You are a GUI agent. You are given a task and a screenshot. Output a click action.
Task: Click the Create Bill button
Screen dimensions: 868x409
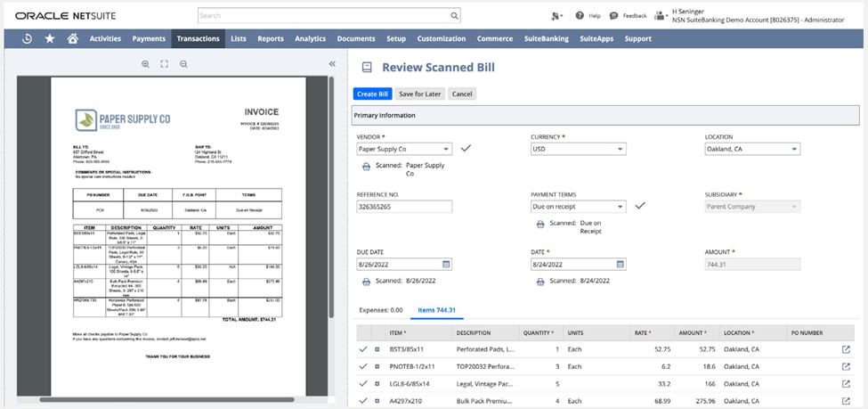(371, 94)
